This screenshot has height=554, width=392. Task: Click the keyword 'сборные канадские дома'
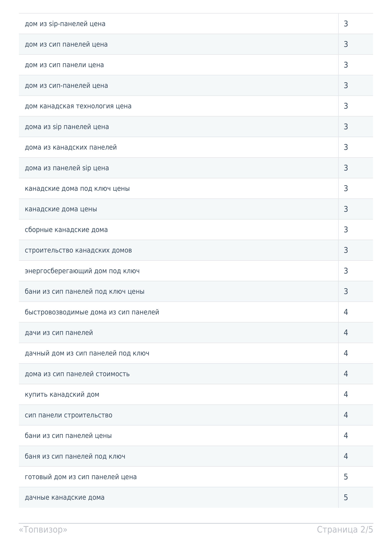pyautogui.click(x=66, y=230)
